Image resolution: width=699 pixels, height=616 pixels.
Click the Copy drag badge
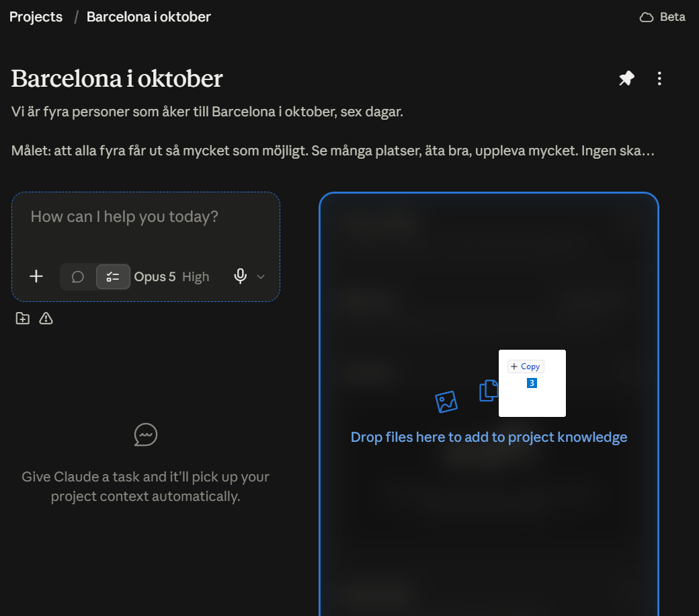pos(526,367)
